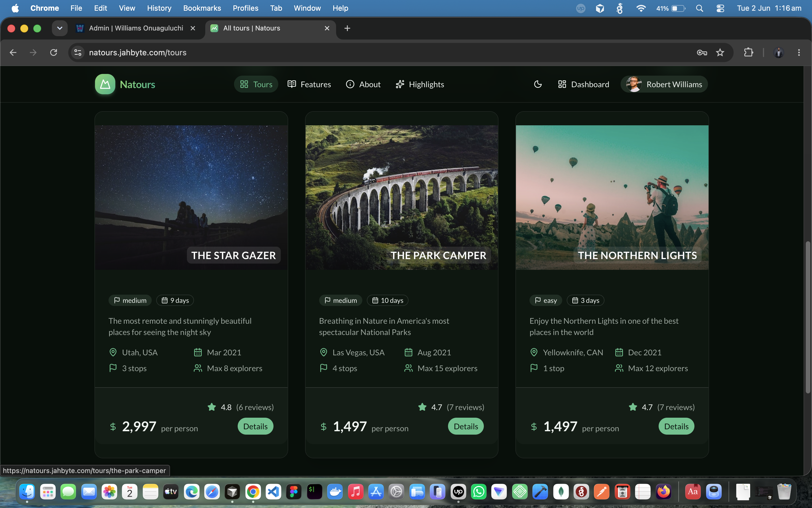
Task: Reload the Natours page
Action: (x=53, y=52)
